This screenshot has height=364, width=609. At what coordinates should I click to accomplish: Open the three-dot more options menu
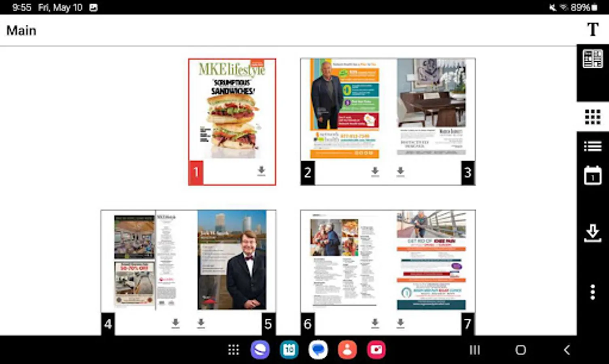[x=592, y=292]
